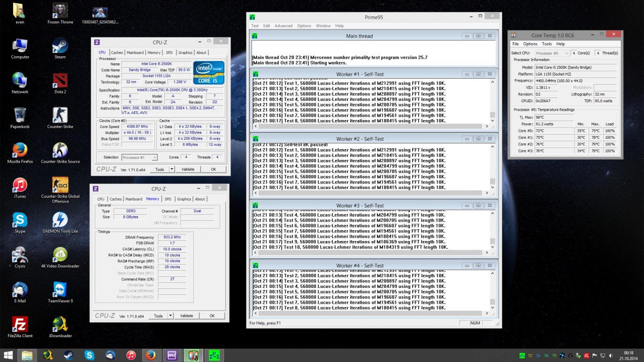This screenshot has height=362, width=644.
Task: Select the CPU-Z taskbar button
Action: coord(172,355)
